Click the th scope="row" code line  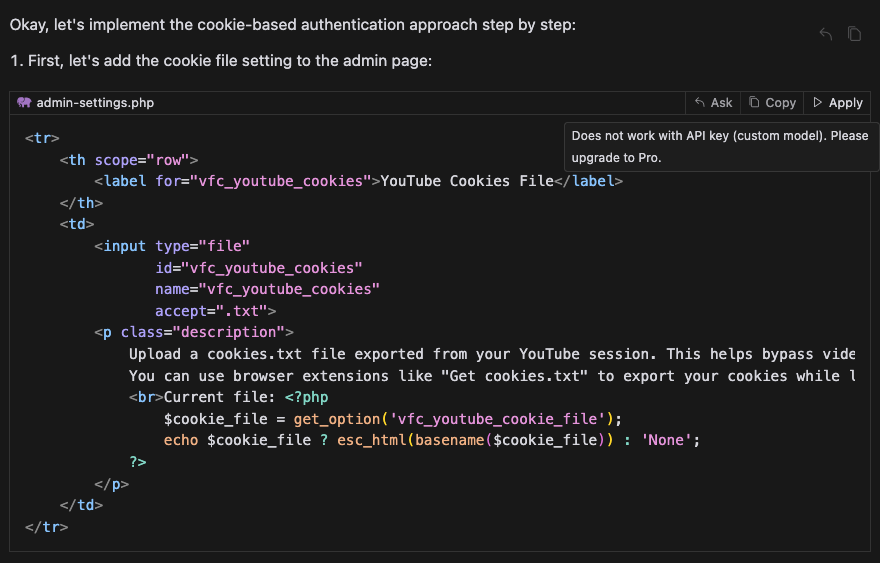click(x=129, y=160)
